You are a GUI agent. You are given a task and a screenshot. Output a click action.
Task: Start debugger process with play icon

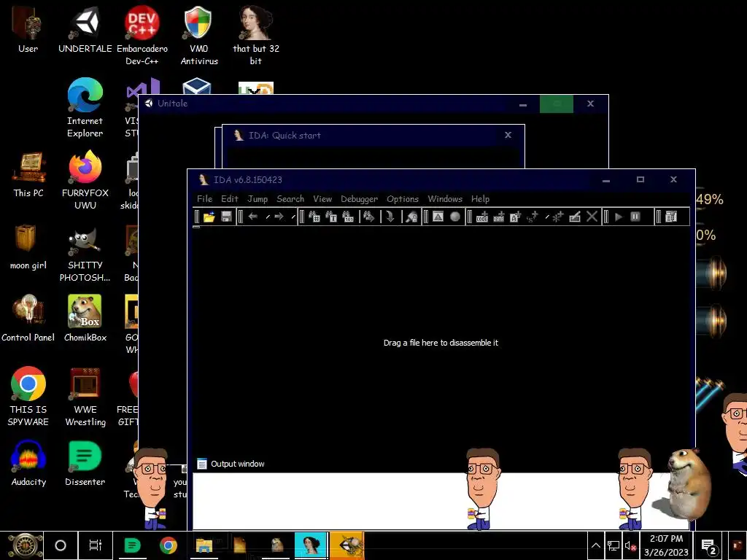click(x=619, y=217)
